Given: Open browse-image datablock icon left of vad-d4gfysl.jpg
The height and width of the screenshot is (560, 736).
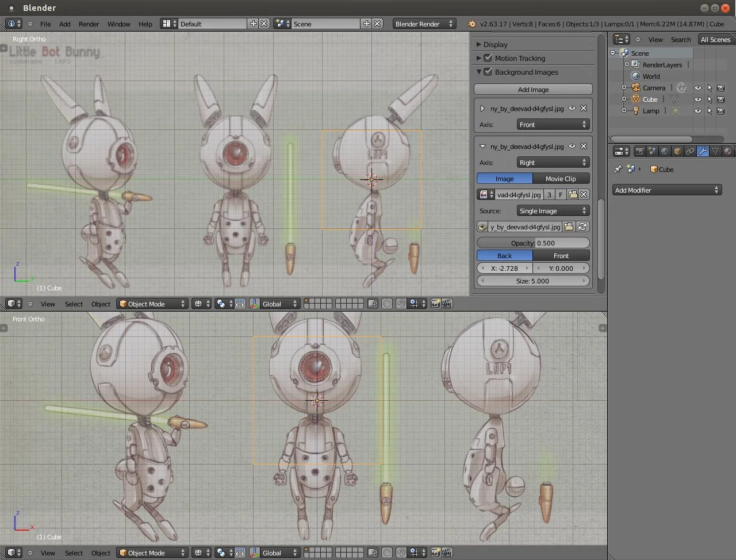Looking at the screenshot, I should point(486,194).
